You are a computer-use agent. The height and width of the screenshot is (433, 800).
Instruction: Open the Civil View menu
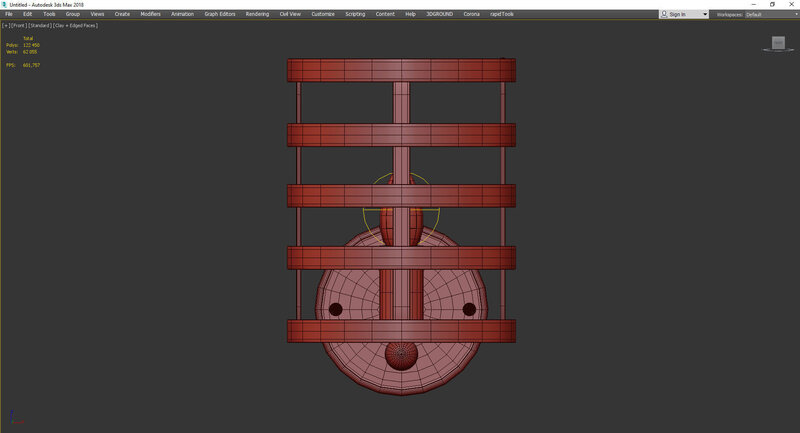click(x=291, y=14)
